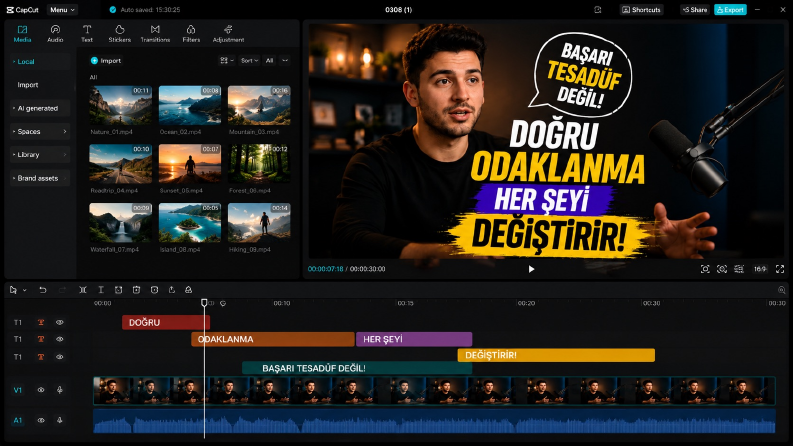Viewport: 793px width, 446px height.
Task: Click the preview quality settings icon
Action: click(739, 269)
